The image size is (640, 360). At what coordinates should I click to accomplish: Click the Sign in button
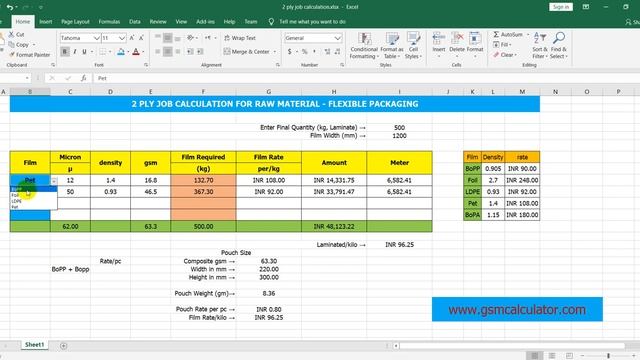tap(561, 7)
